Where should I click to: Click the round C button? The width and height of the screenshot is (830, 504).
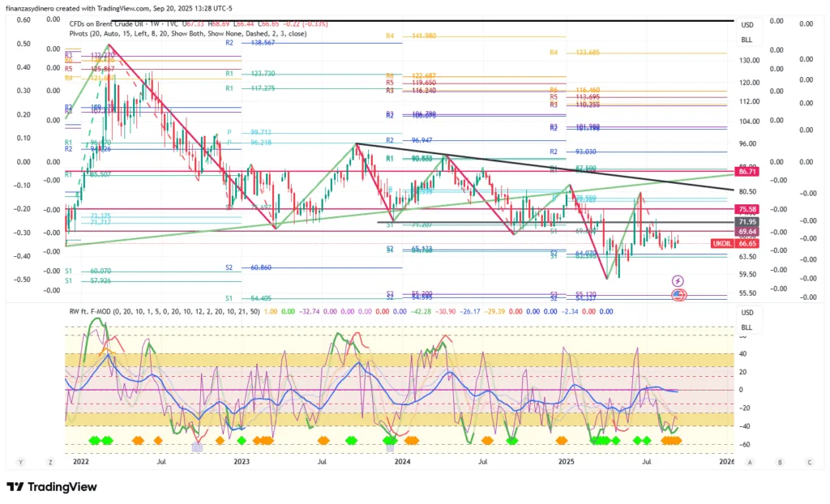(810, 462)
